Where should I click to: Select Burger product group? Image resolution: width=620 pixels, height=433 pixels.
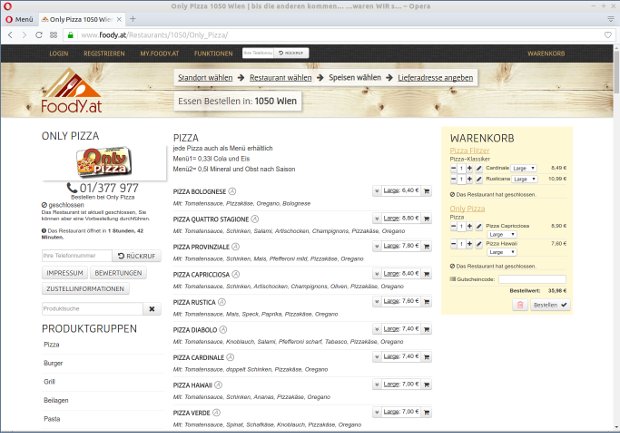(53, 363)
